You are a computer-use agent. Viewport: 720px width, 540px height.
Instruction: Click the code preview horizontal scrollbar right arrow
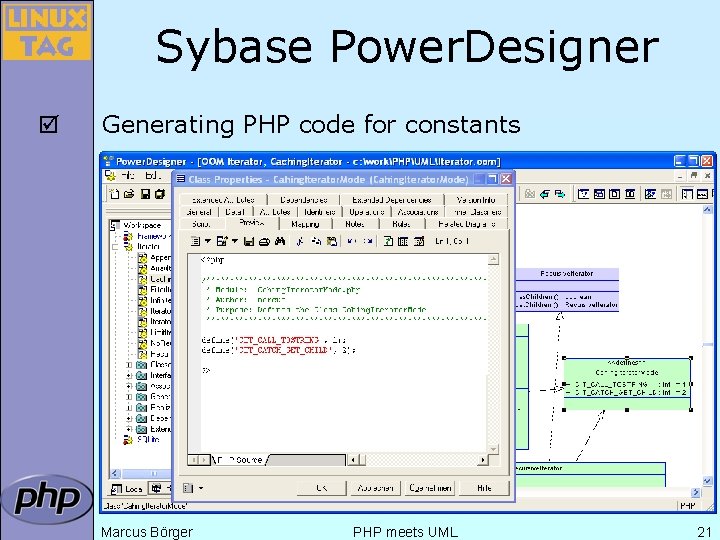482,460
